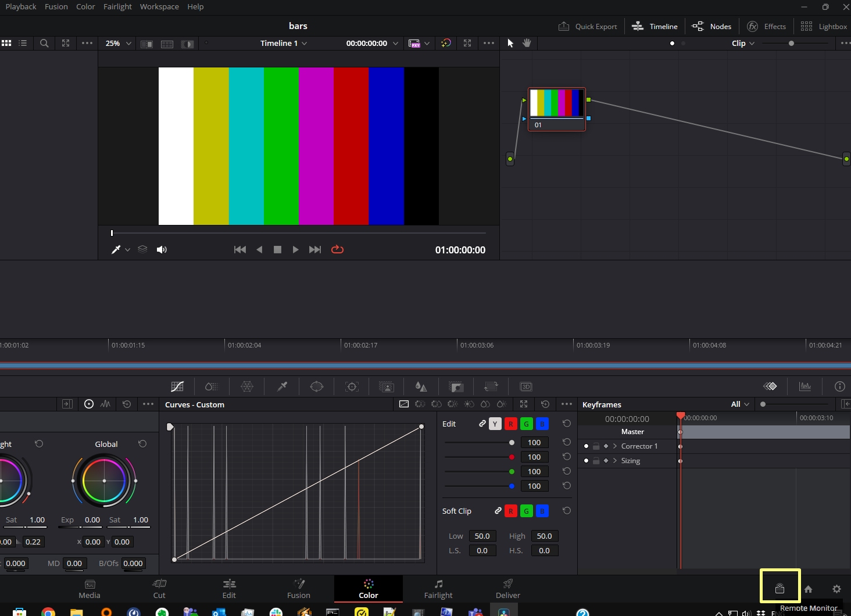Open the curves panel options menu
Image resolution: width=851 pixels, height=616 pixels.
(x=567, y=404)
